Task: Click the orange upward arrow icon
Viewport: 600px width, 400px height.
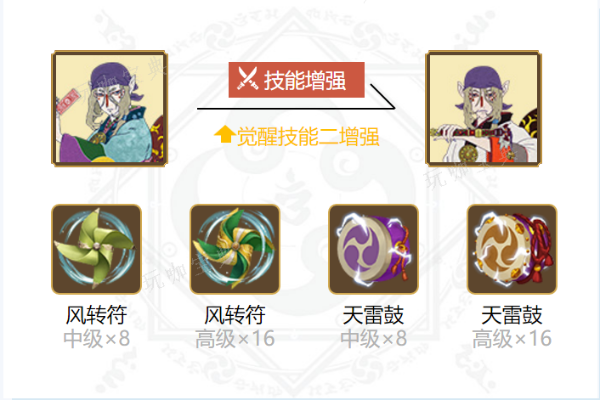Action: coord(225,134)
